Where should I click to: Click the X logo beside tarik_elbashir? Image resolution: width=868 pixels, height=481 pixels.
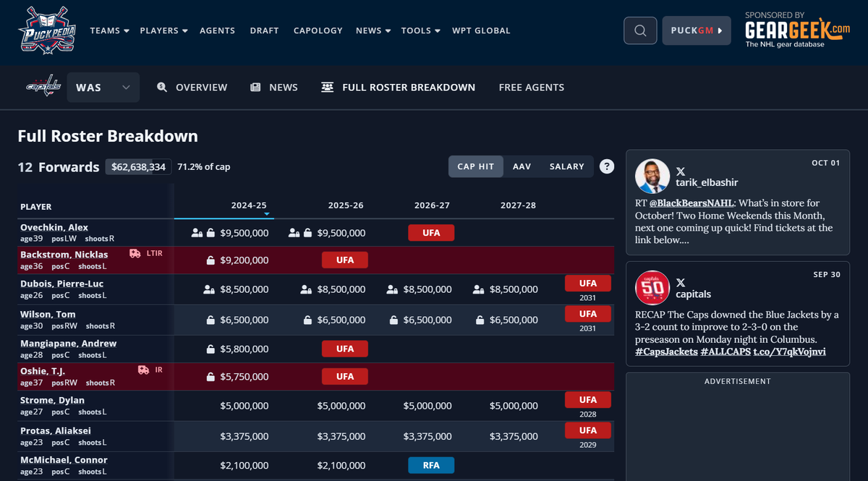[x=681, y=171]
